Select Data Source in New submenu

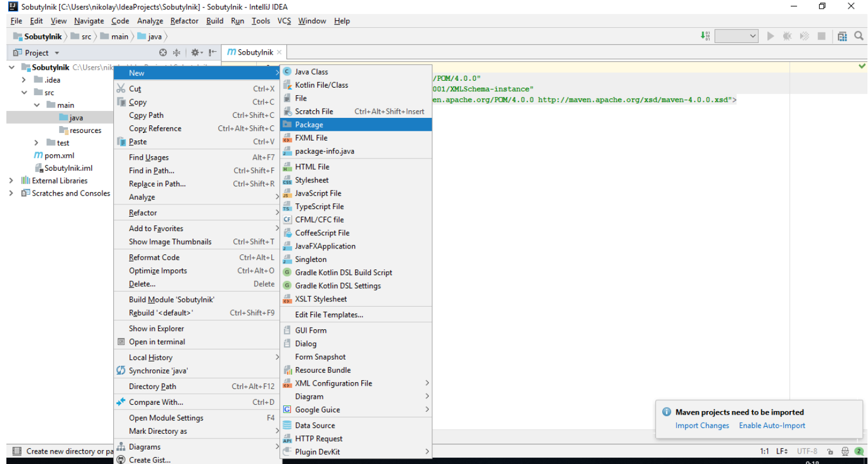pos(356,425)
